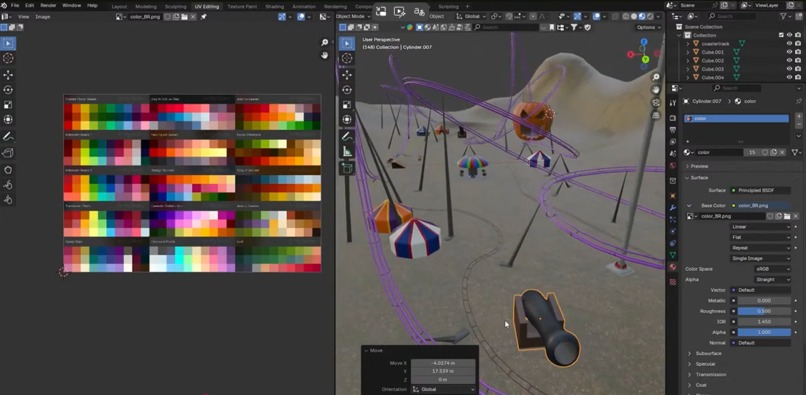Viewport: 806px width, 395px height.
Task: Click the blue Z axis on navigation gizmo
Action: (644, 42)
